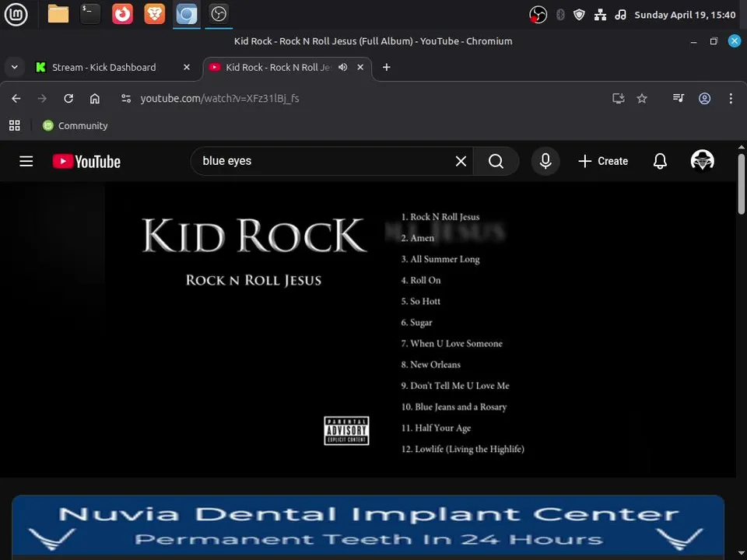This screenshot has width=747, height=560.
Task: Mute the tab via speaker icon
Action: 342,67
